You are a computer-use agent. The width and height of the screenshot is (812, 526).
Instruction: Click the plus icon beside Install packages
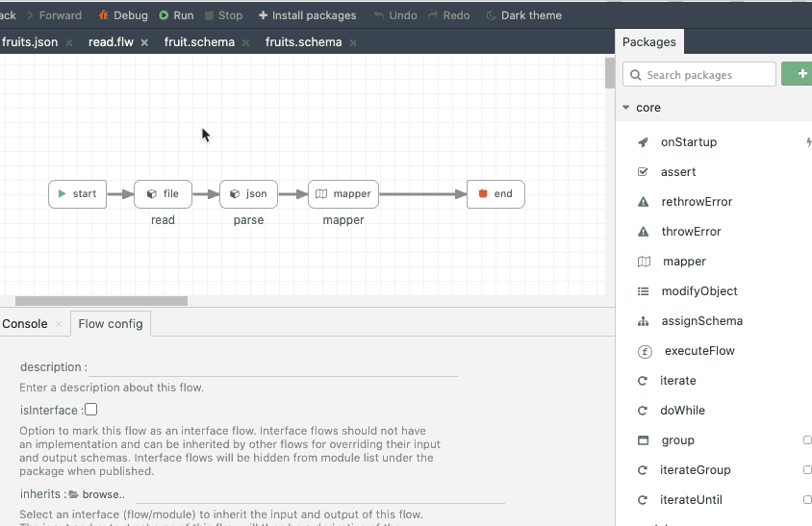(x=263, y=15)
